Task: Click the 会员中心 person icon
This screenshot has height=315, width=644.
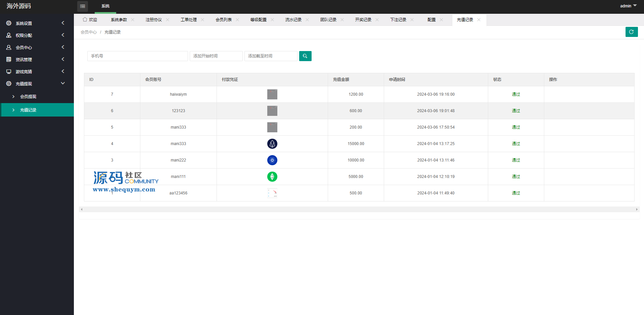Action: coord(9,47)
